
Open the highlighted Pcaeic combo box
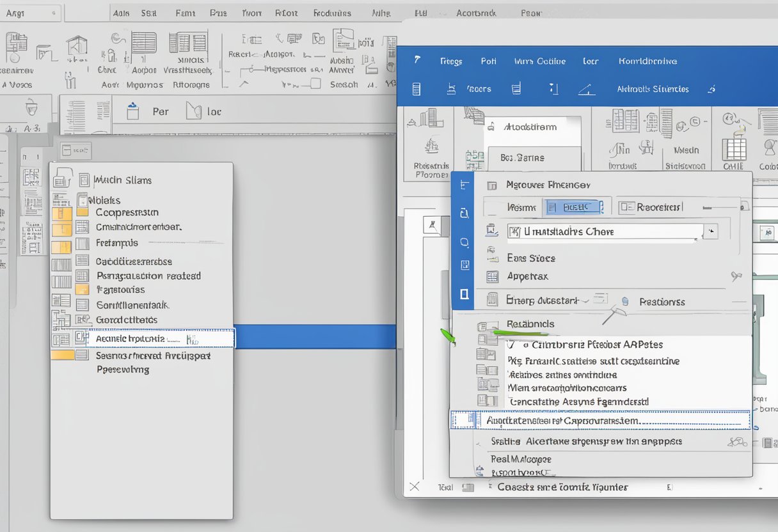coord(573,207)
